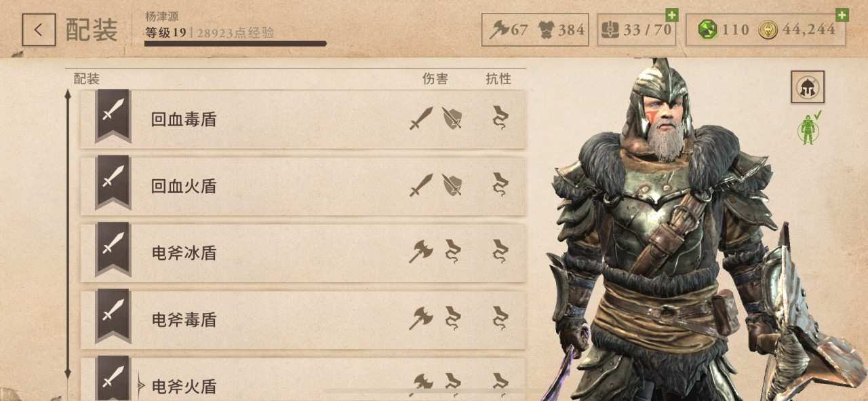Toggle the helmet visibility icon
This screenshot has width=868, height=401.
tap(807, 87)
